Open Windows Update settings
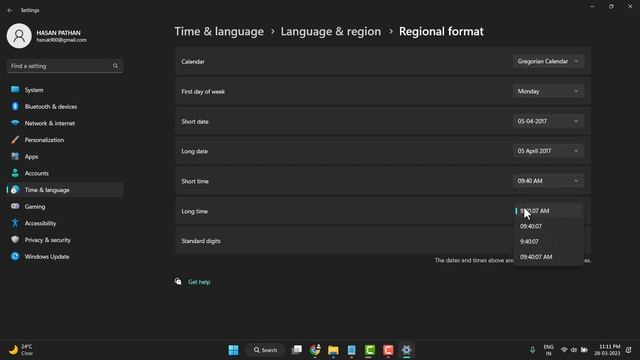This screenshot has width=640, height=360. [64, 257]
